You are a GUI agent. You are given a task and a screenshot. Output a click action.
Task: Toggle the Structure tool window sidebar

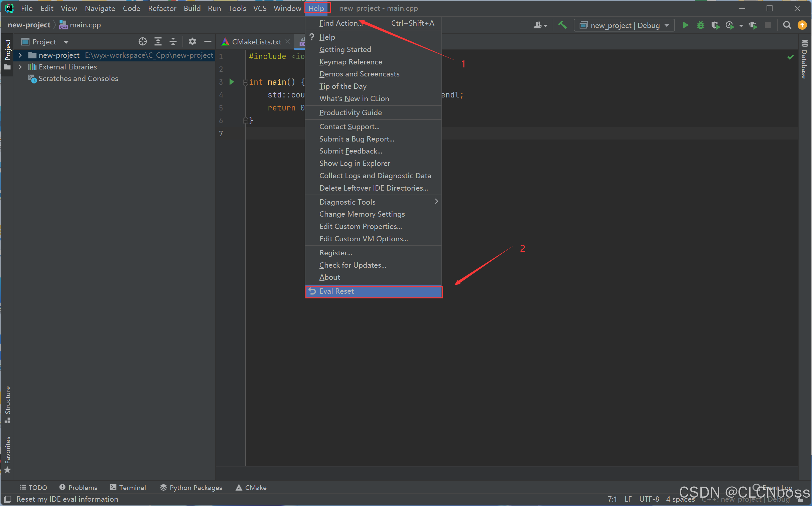click(x=7, y=404)
